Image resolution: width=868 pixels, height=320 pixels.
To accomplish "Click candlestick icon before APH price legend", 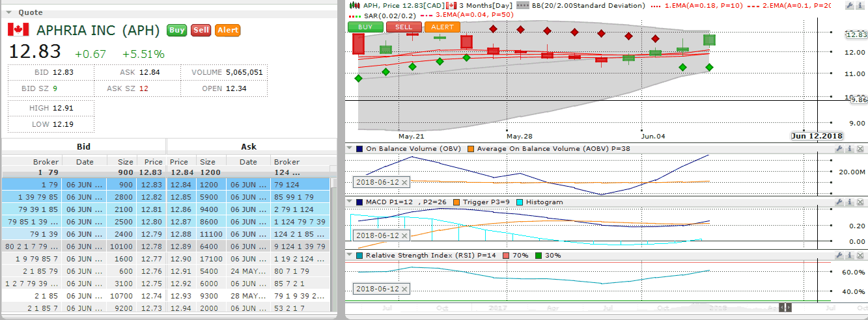I will (355, 5).
